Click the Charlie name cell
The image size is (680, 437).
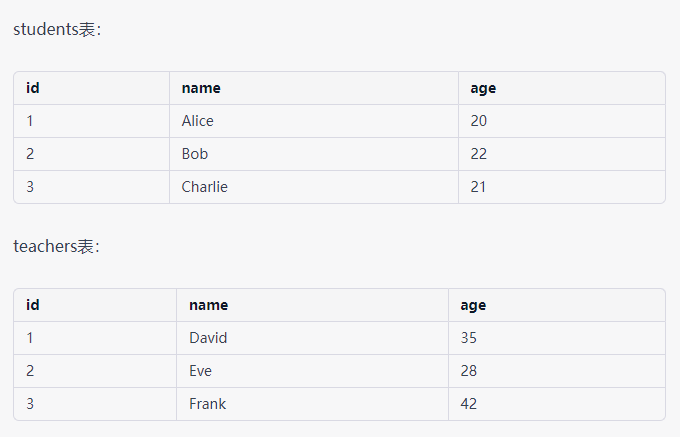tap(205, 187)
